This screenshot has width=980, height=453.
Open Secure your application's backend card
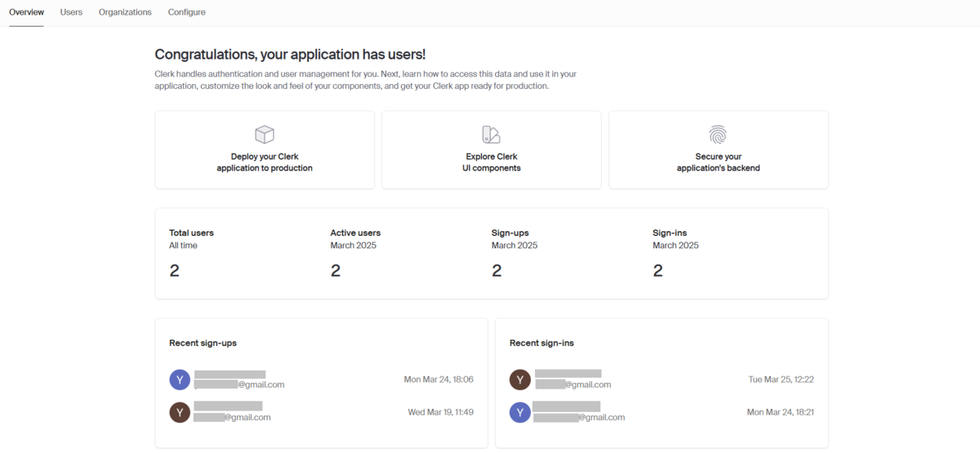719,150
